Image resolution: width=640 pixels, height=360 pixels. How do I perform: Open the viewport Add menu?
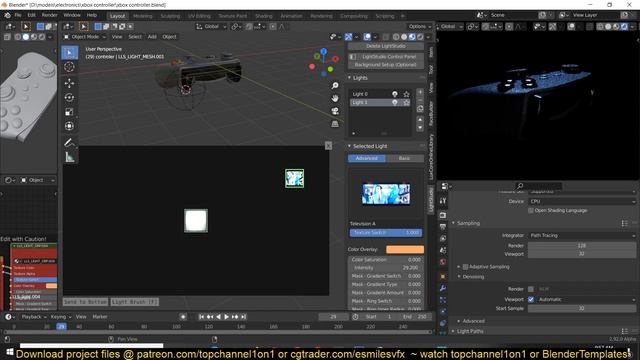[152, 37]
